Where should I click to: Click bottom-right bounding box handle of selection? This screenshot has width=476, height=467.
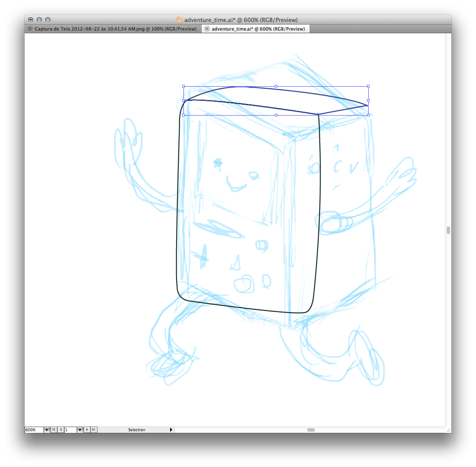(x=368, y=115)
